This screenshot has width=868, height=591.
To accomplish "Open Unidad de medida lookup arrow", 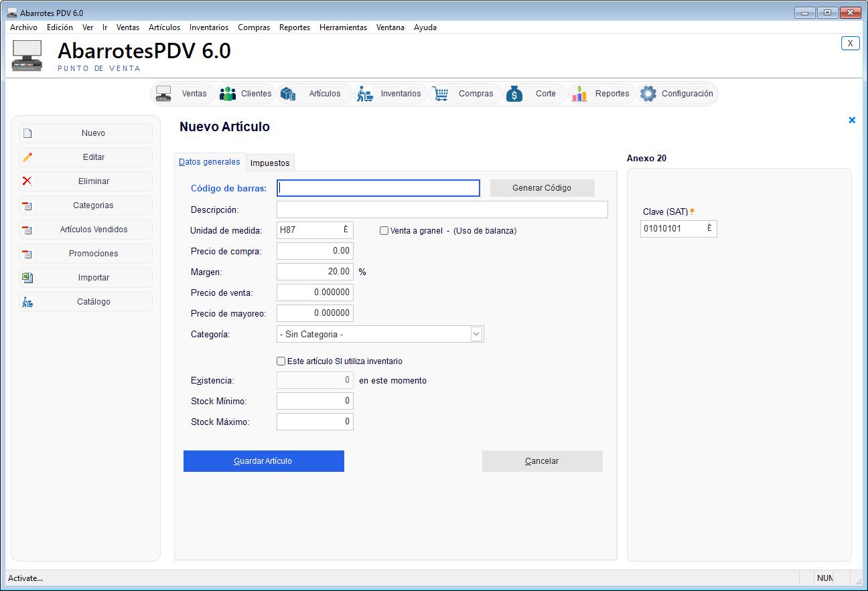I will coord(346,230).
